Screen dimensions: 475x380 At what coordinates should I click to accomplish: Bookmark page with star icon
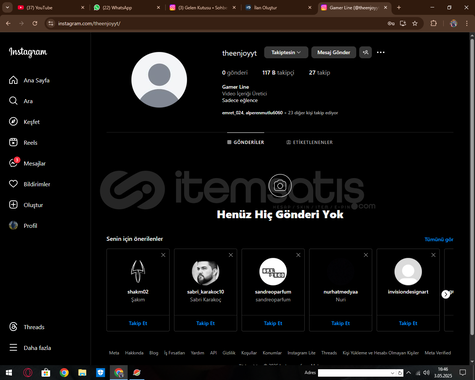tap(415, 23)
